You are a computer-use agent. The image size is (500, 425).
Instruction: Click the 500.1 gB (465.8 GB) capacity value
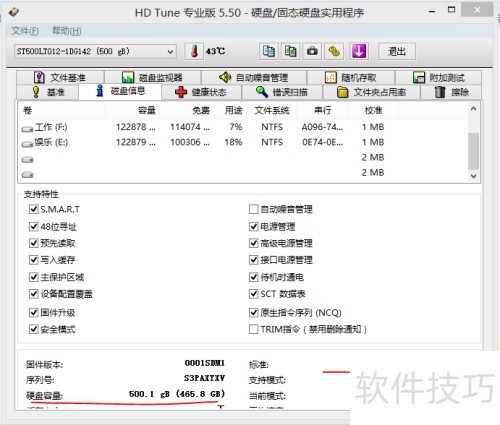point(177,394)
